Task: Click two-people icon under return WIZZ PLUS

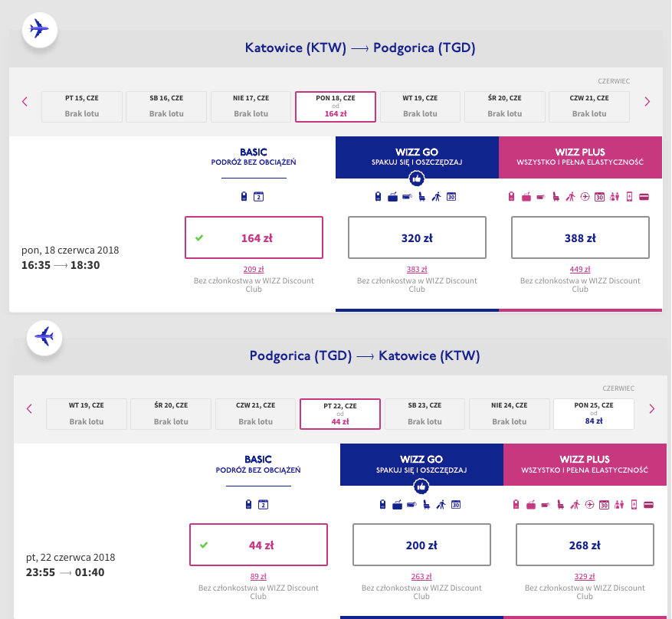Action: click(x=619, y=505)
